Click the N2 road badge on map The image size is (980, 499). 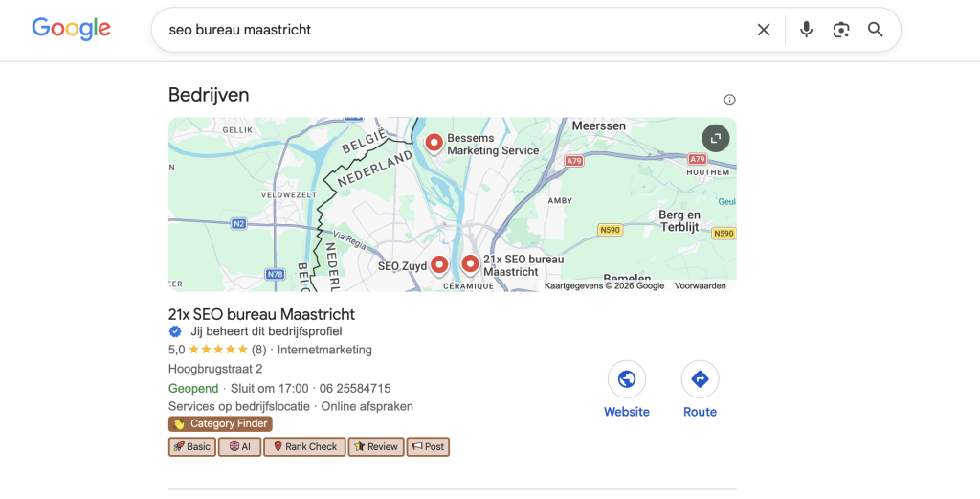click(x=238, y=224)
